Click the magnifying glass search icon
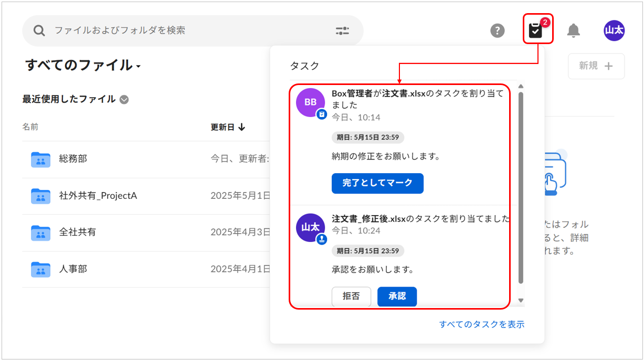The height and width of the screenshot is (360, 644). coord(39,30)
